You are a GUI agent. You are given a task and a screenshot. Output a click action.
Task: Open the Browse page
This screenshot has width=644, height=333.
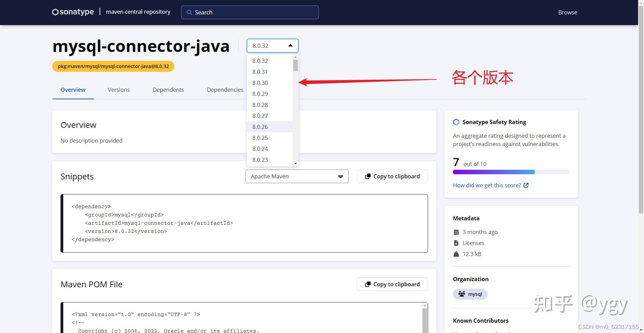pos(567,12)
